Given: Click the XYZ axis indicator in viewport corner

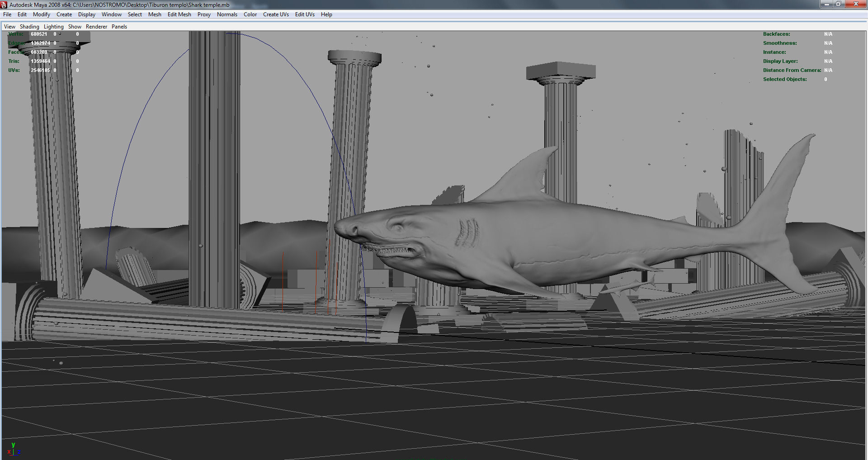Looking at the screenshot, I should click(x=14, y=449).
